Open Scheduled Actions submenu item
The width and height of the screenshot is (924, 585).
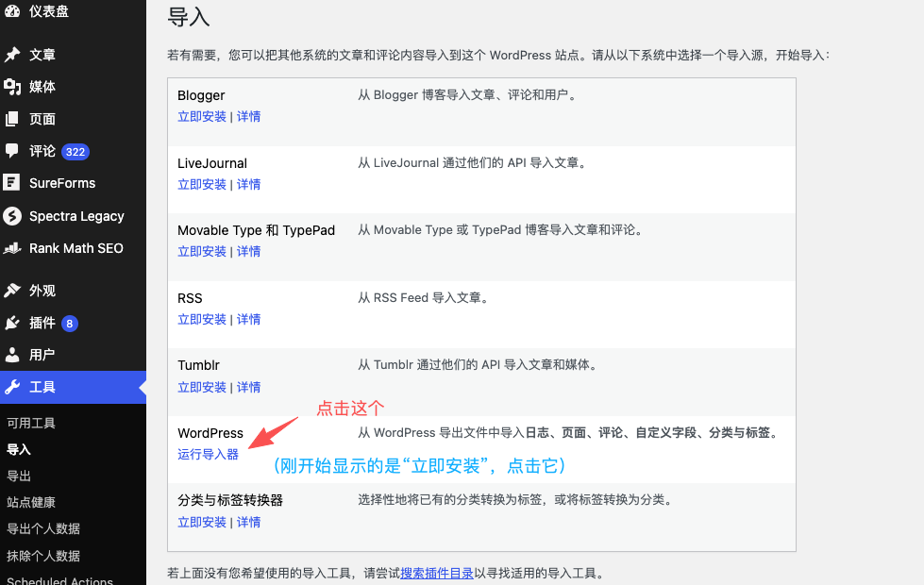[x=59, y=580]
